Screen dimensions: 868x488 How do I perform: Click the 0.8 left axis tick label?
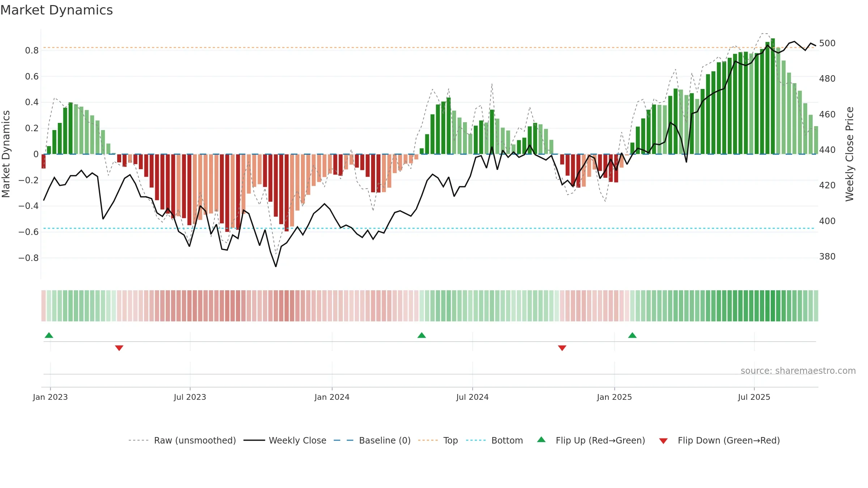point(32,51)
